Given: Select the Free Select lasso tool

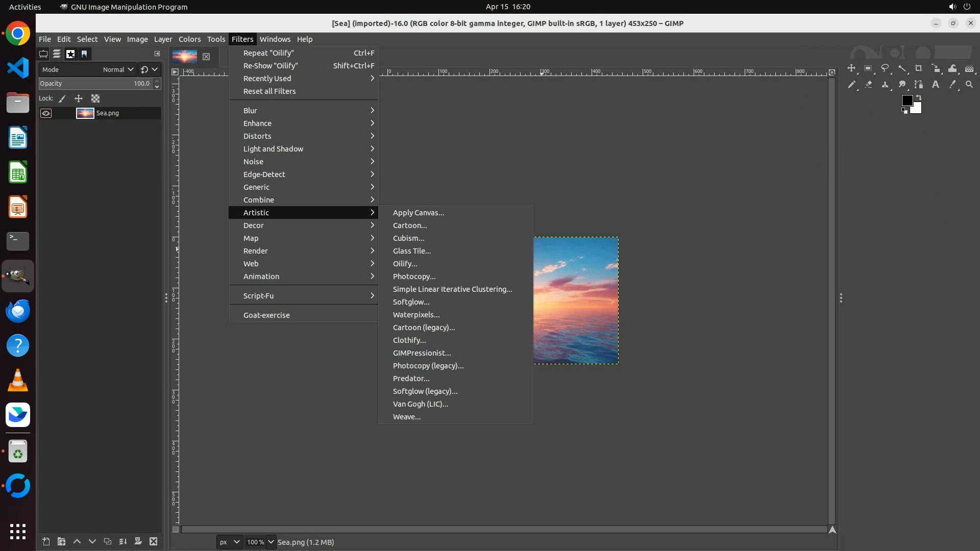Looking at the screenshot, I should pyautogui.click(x=885, y=68).
